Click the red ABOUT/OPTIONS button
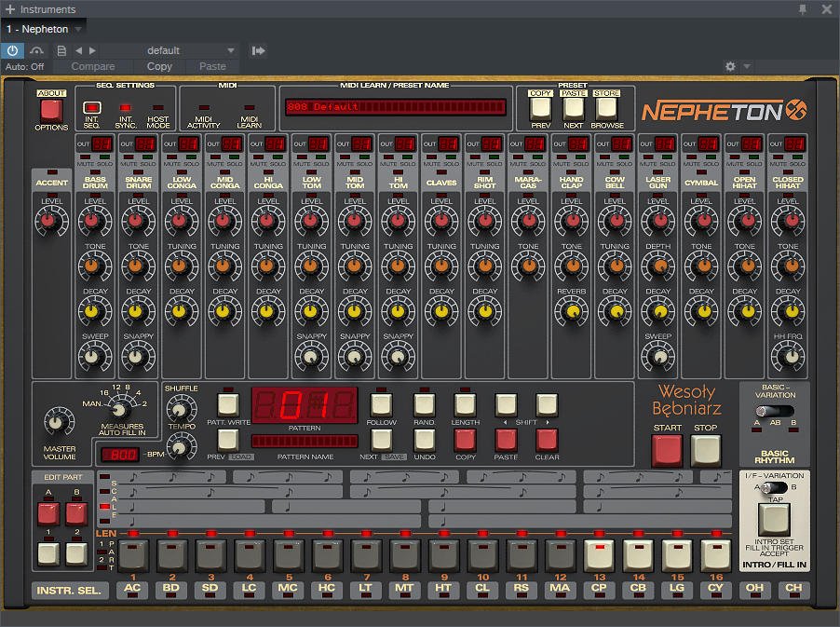Screen dimensions: 840x627 pyautogui.click(x=51, y=111)
